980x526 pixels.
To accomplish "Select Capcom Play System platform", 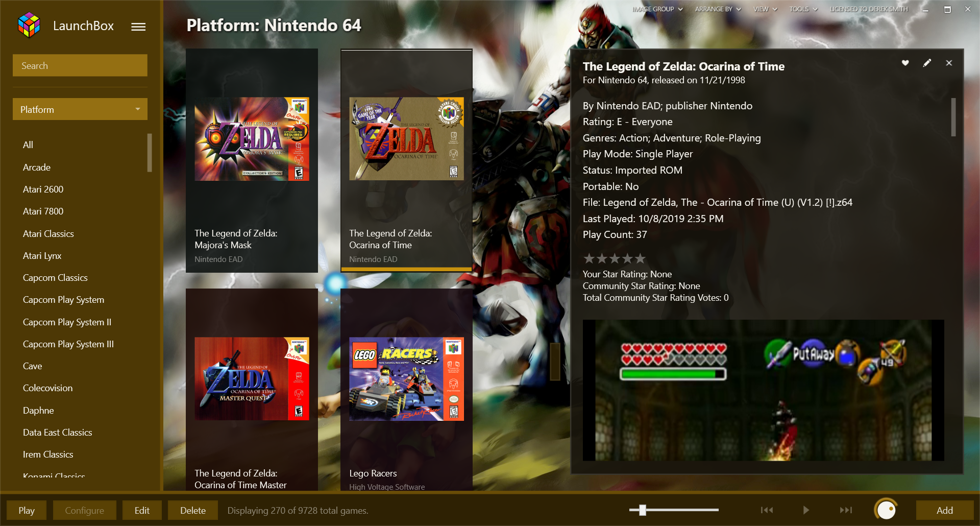I will tap(64, 300).
